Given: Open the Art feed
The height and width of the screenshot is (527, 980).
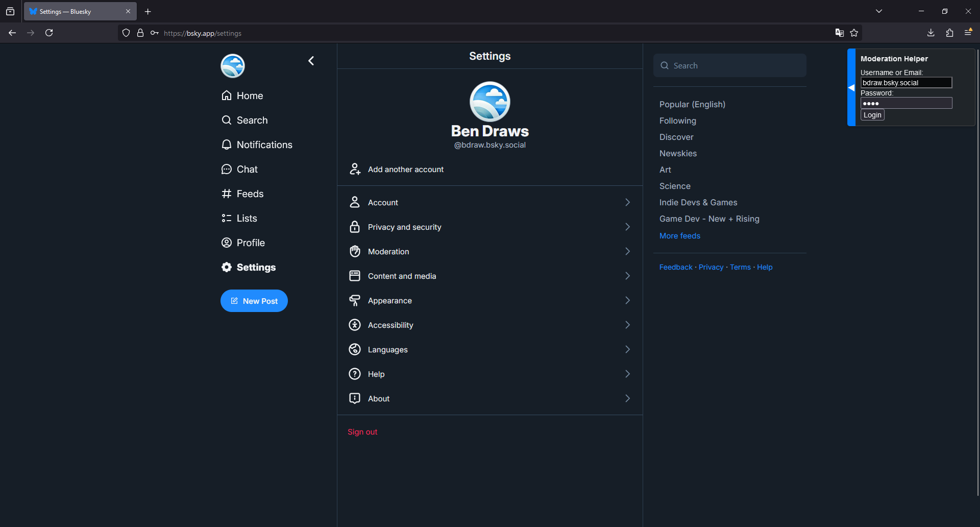Looking at the screenshot, I should 665,170.
